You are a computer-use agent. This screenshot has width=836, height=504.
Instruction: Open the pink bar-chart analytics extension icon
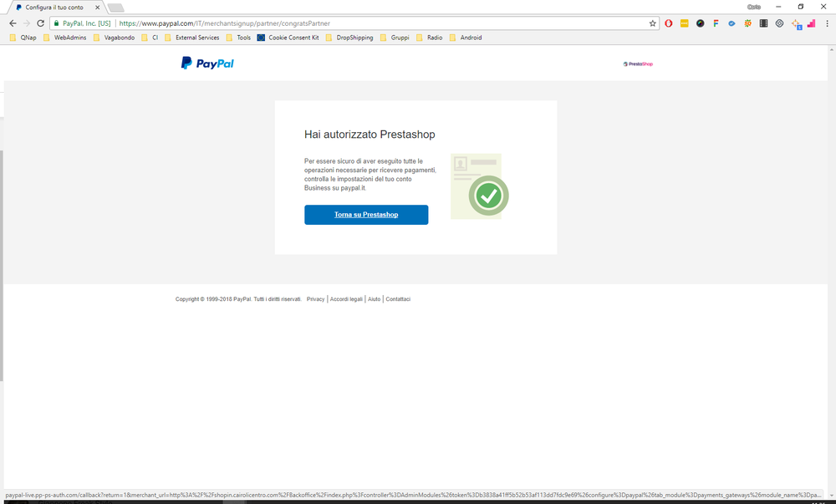811,23
